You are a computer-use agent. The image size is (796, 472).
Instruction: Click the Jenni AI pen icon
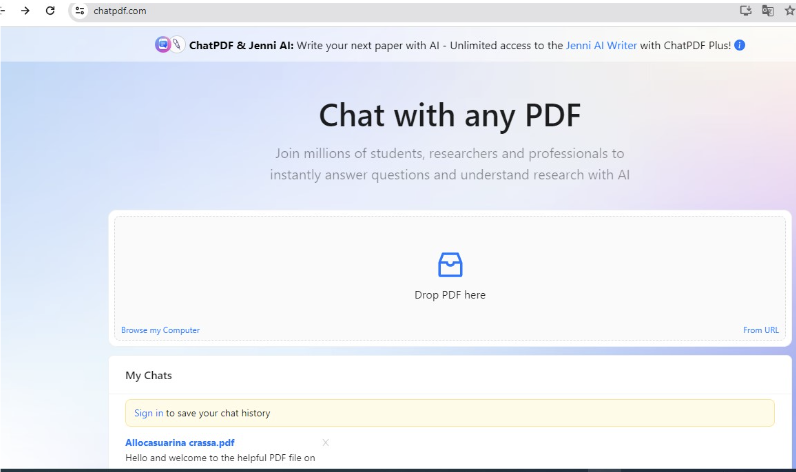[177, 45]
